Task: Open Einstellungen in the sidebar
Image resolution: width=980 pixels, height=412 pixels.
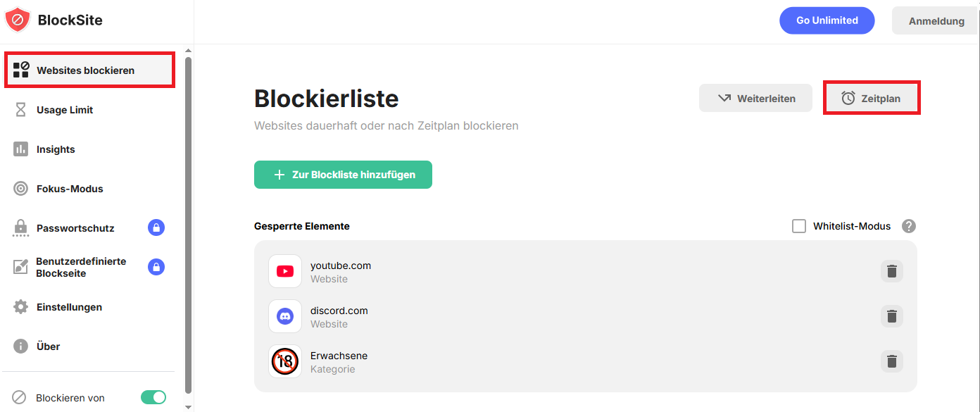Action: (x=69, y=307)
